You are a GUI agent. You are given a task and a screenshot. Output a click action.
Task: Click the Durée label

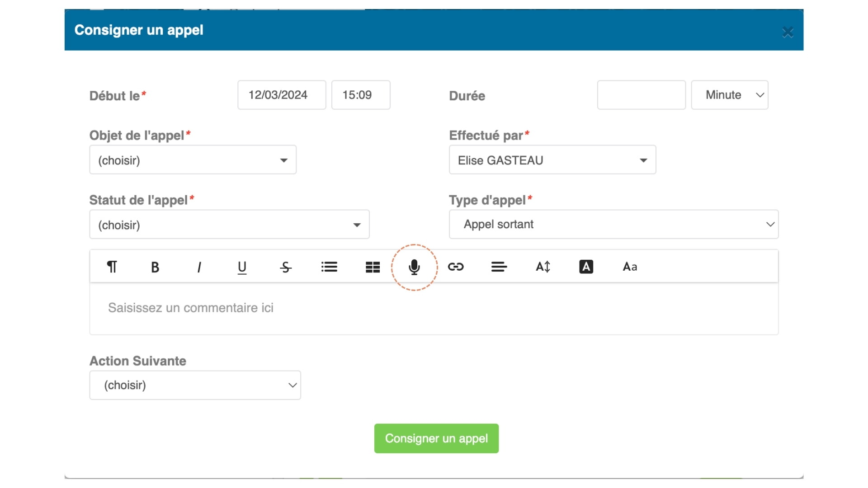[467, 96]
